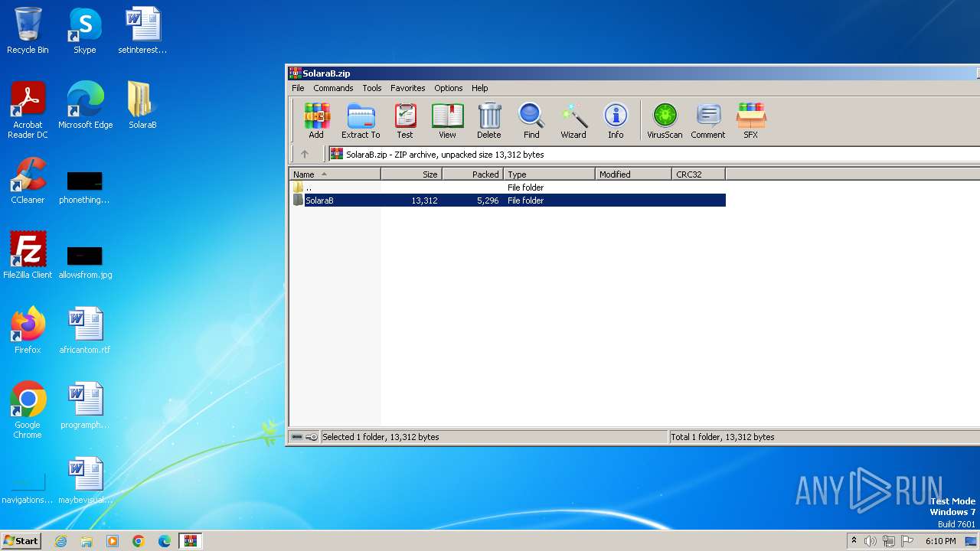Open the archive Comment tool
The height and width of the screenshot is (551, 980).
point(707,121)
